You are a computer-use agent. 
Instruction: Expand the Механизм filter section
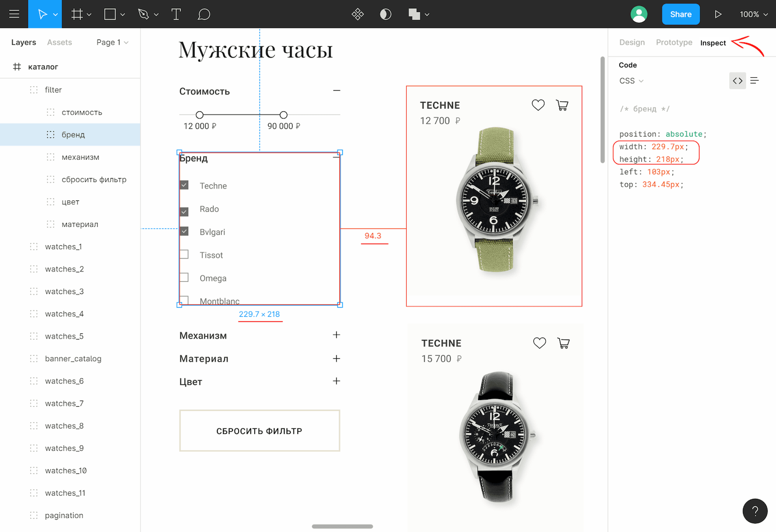(x=337, y=336)
